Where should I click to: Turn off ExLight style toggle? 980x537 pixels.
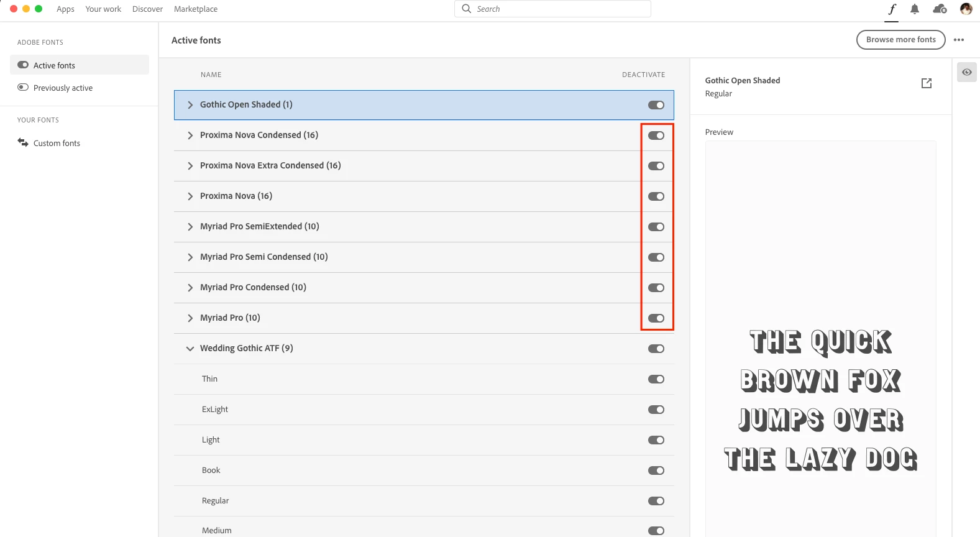[656, 410]
